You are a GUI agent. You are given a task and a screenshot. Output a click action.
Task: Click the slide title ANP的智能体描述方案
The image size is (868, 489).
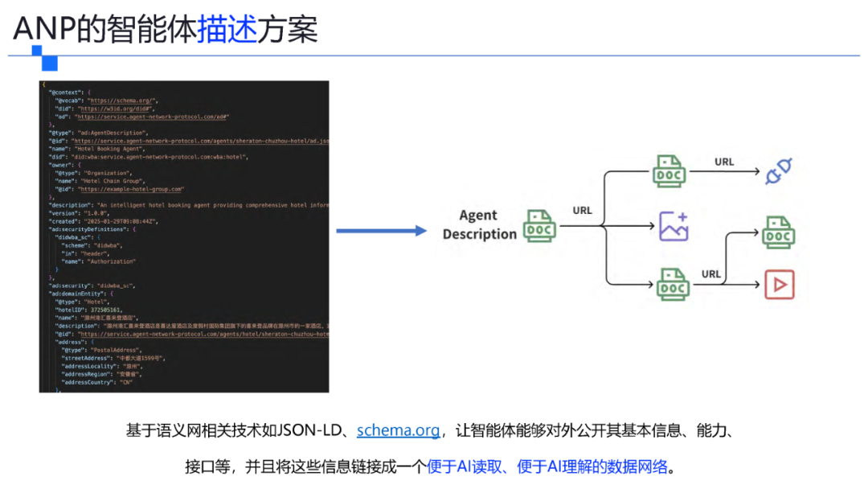[x=166, y=29]
